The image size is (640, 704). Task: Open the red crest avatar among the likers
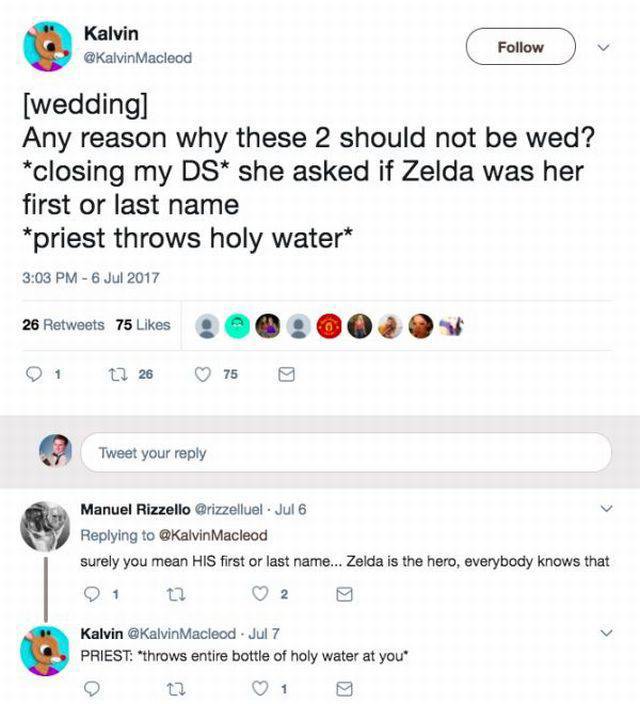click(x=327, y=326)
